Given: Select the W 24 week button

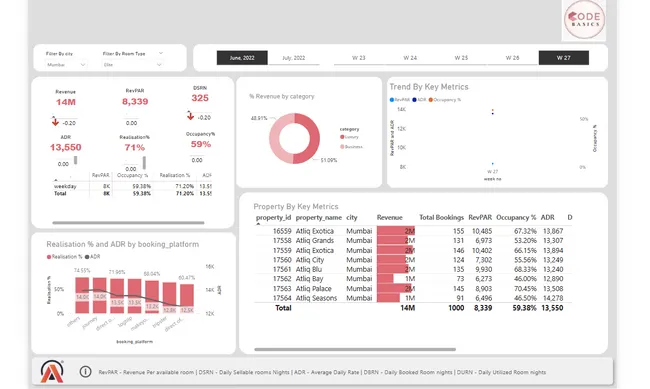Looking at the screenshot, I should coord(410,58).
